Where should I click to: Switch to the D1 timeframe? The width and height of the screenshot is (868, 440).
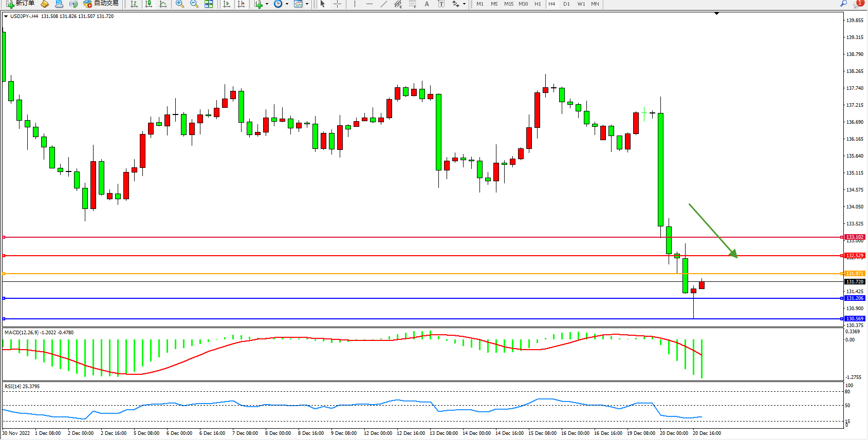tap(566, 4)
